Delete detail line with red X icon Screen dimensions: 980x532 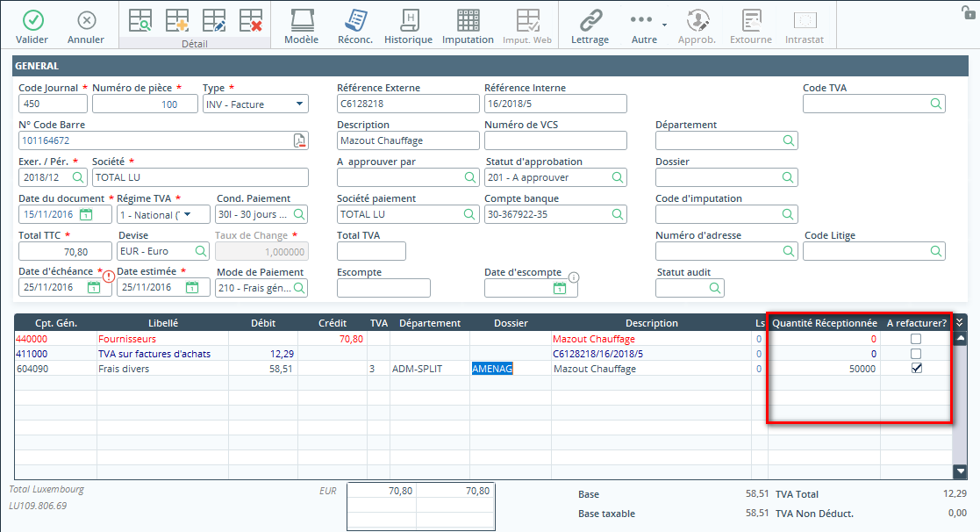[x=251, y=20]
